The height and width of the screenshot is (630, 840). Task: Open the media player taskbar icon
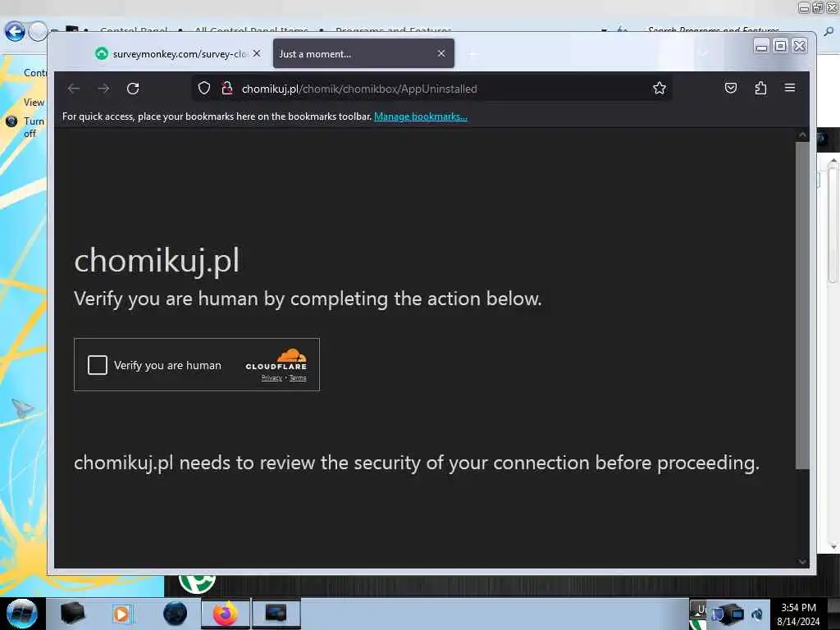121,614
